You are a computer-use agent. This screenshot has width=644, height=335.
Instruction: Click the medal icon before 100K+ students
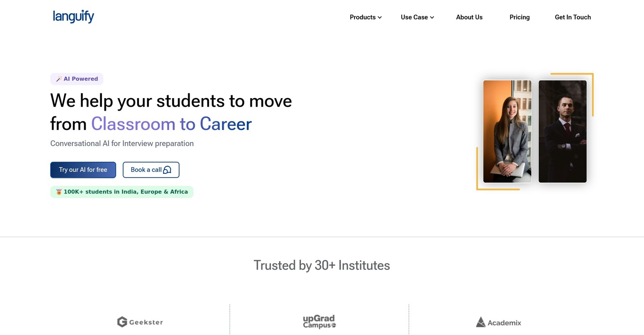coord(59,192)
